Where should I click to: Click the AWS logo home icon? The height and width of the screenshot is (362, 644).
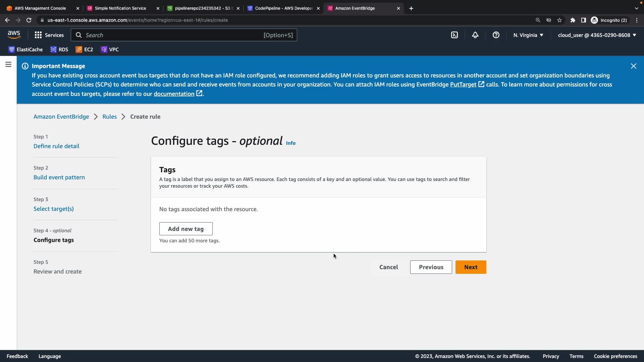click(14, 35)
